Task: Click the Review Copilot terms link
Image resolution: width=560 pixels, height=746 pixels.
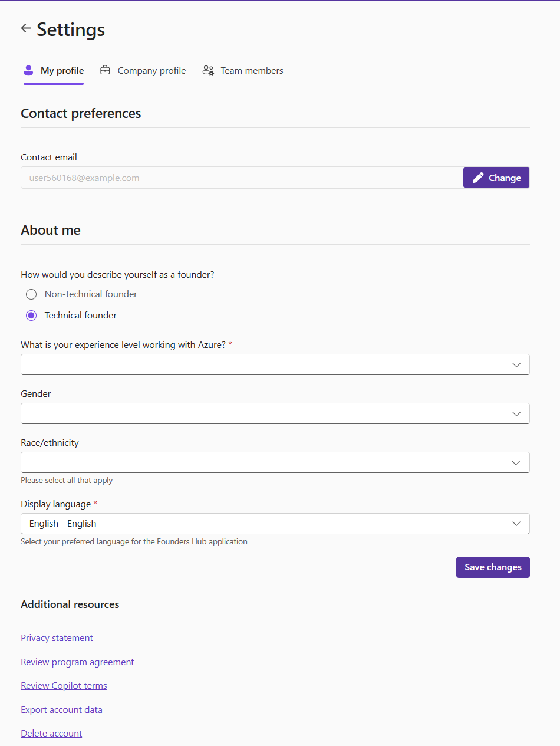Action: 64,686
